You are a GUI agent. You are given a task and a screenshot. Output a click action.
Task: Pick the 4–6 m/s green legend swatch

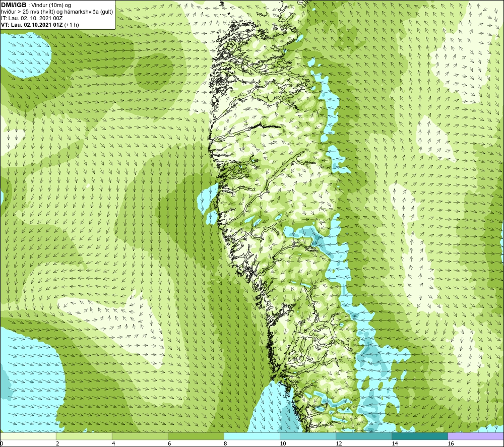tap(140, 436)
